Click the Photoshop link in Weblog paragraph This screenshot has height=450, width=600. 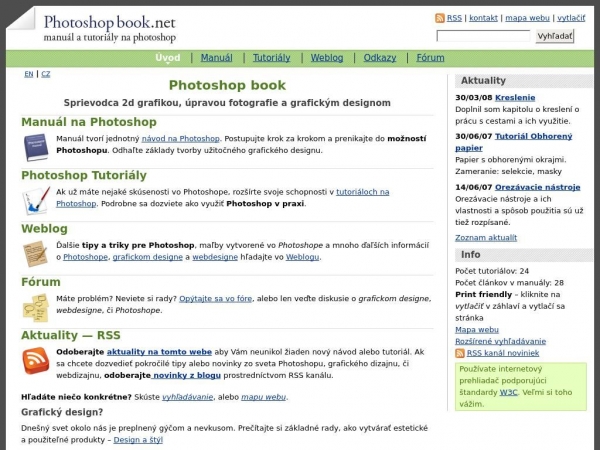85,257
